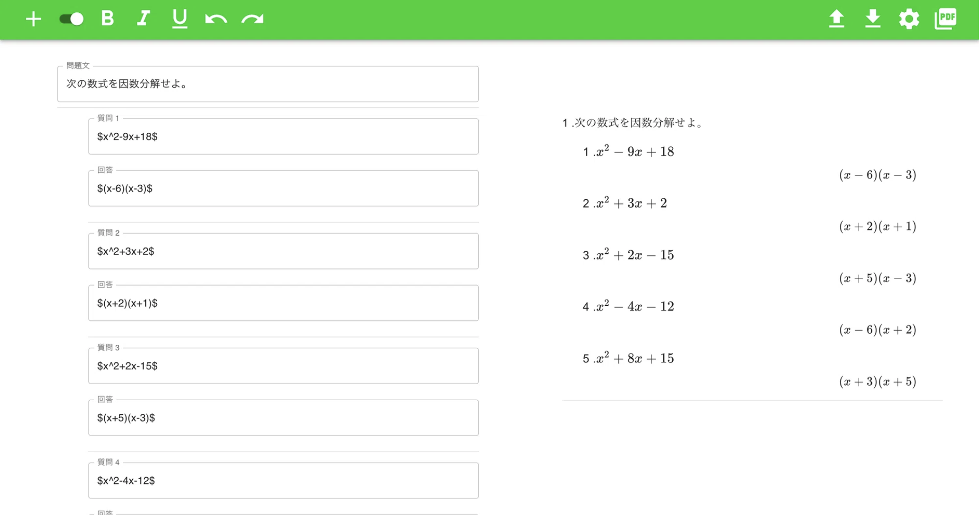Upload a file using the upload icon
Viewport: 980px width, 515px height.
[x=837, y=19]
